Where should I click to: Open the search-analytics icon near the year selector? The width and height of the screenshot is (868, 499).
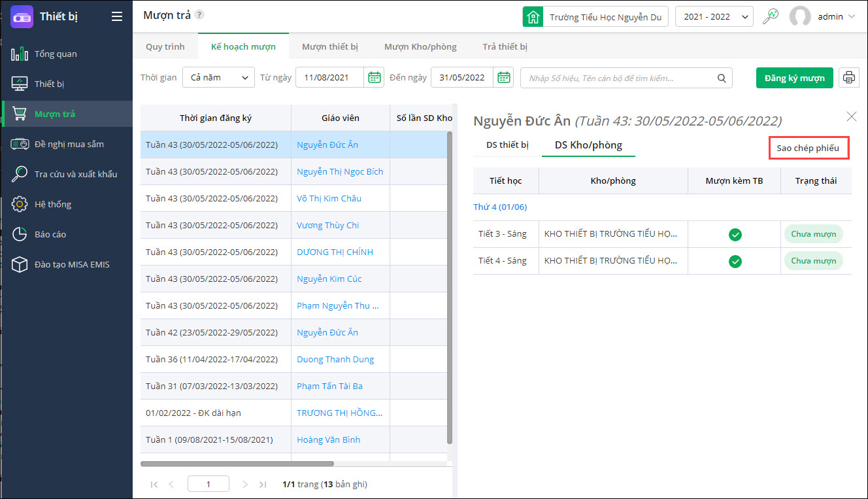[x=771, y=16]
